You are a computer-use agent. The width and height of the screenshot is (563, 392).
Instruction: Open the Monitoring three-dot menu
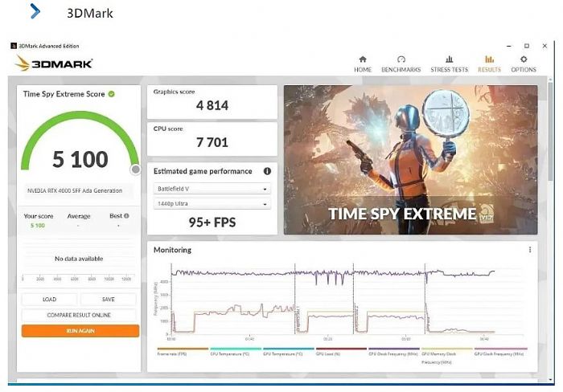[530, 250]
